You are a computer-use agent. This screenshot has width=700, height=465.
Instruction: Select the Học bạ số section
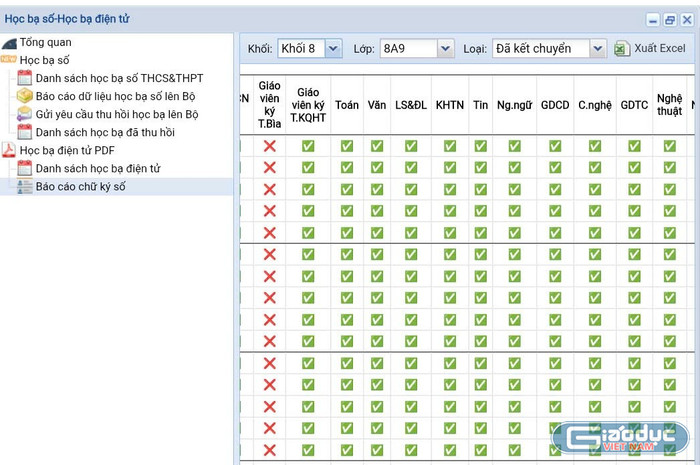tap(44, 60)
